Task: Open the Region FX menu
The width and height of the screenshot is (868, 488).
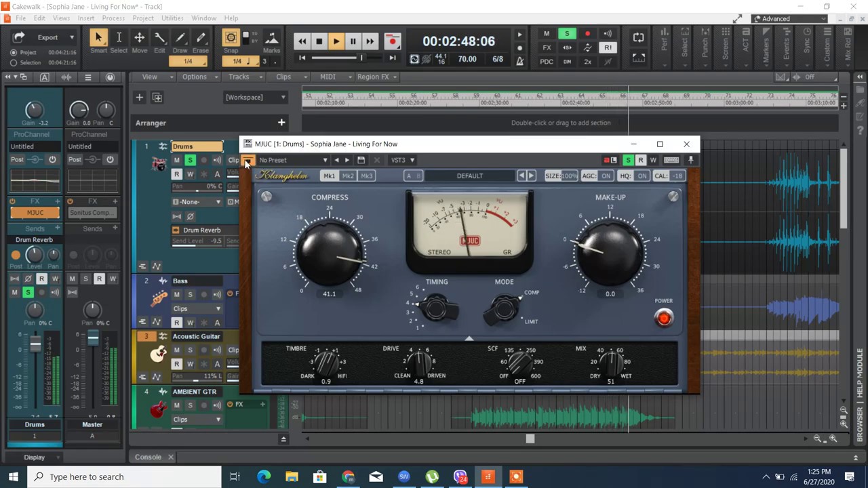Action: (x=377, y=77)
